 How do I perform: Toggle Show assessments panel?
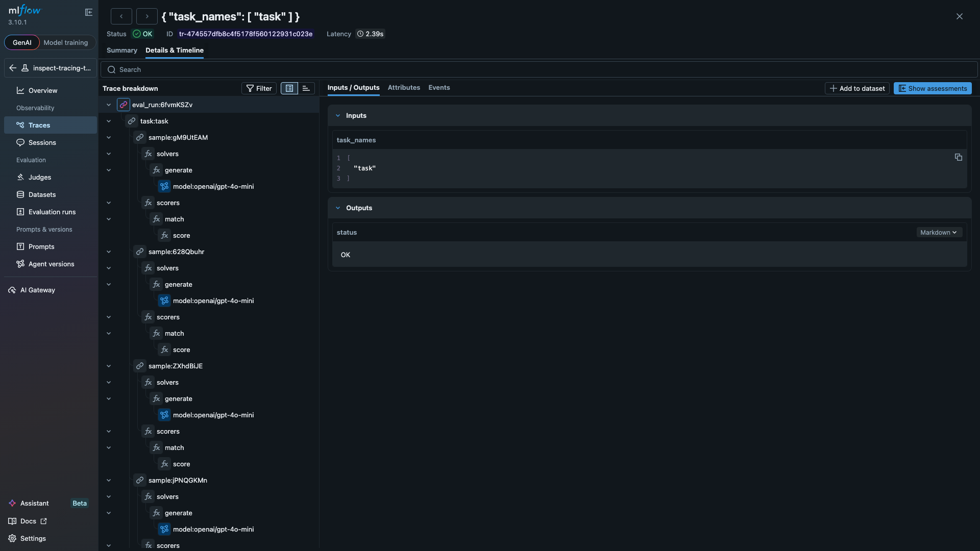(x=932, y=88)
